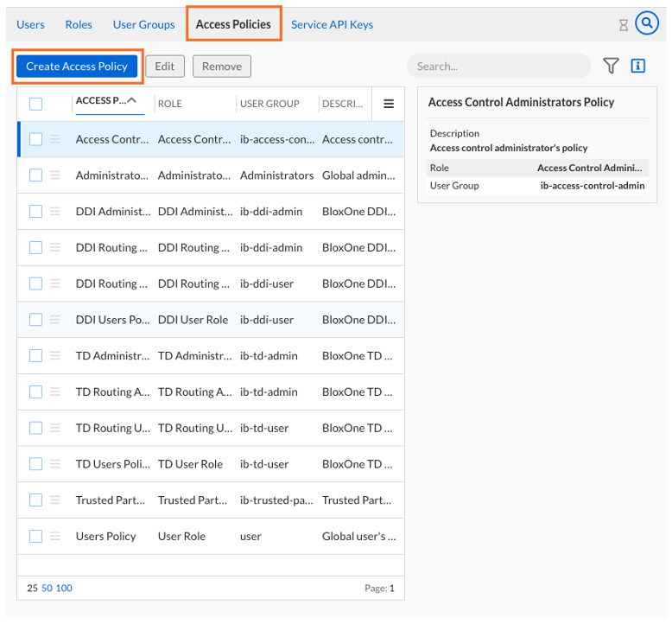Check the box for Administrators policy row

(35, 175)
